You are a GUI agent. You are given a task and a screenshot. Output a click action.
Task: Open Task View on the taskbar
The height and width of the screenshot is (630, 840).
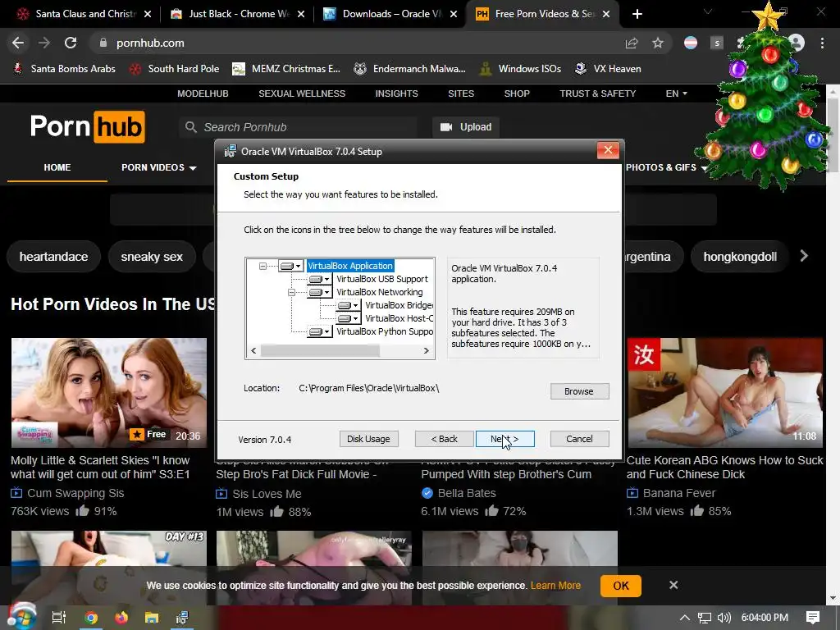(58, 618)
